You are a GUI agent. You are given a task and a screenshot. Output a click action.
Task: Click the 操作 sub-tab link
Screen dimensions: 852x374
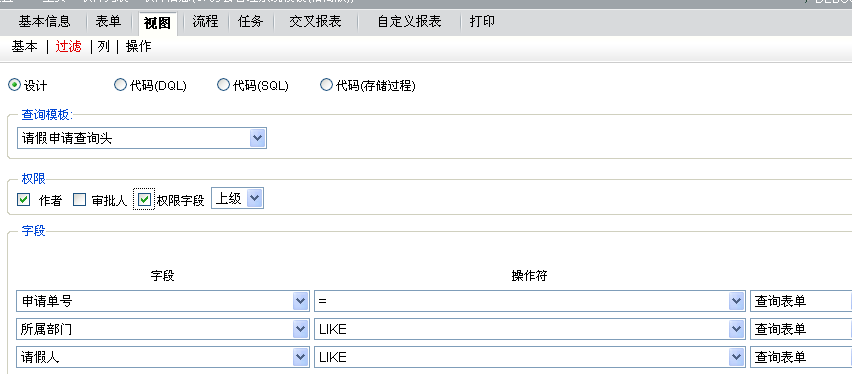coord(139,47)
